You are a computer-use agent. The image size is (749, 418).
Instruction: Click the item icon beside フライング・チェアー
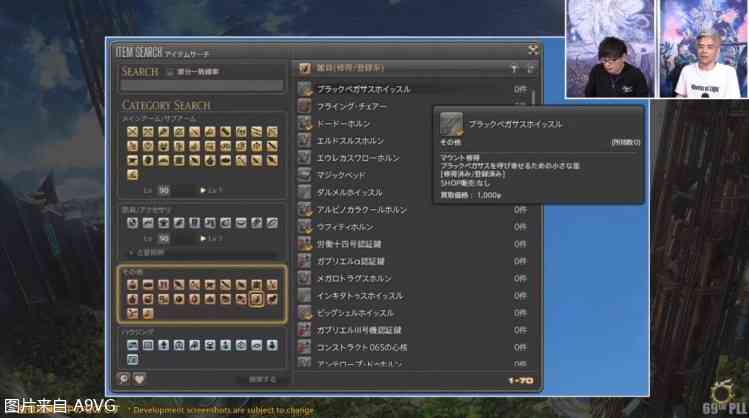coord(304,106)
